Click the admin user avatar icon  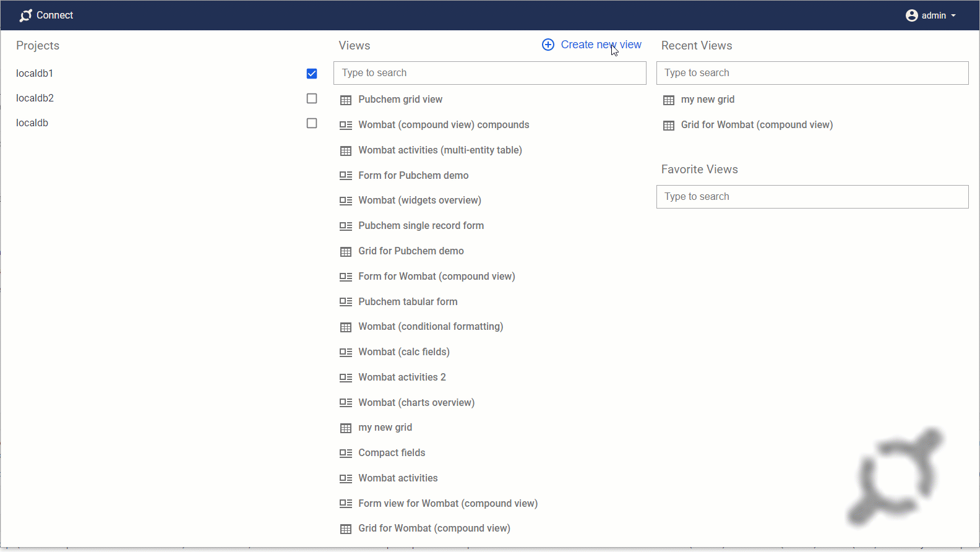911,15
